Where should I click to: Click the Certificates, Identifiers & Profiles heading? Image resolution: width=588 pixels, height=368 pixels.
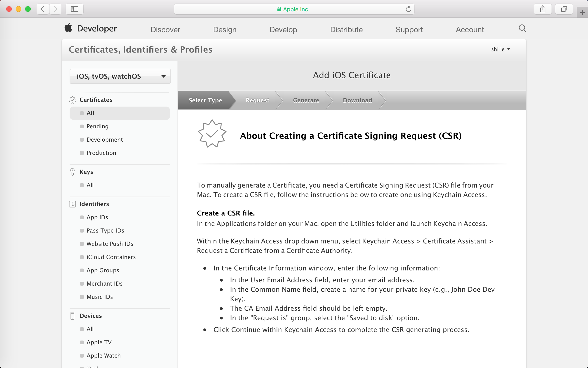tap(141, 49)
